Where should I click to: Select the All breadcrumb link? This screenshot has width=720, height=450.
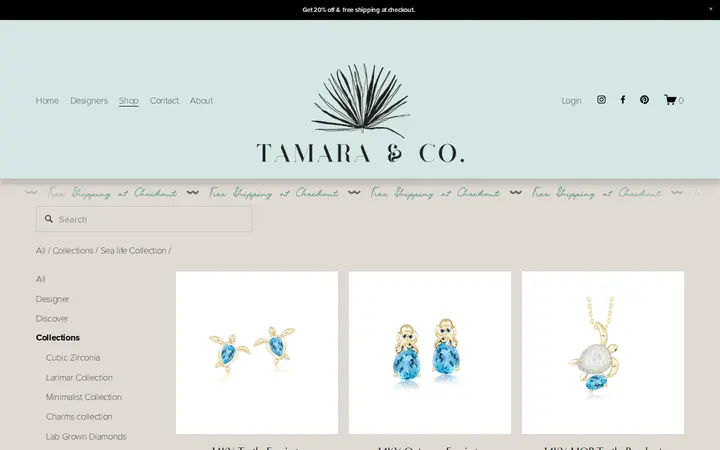[x=40, y=251]
